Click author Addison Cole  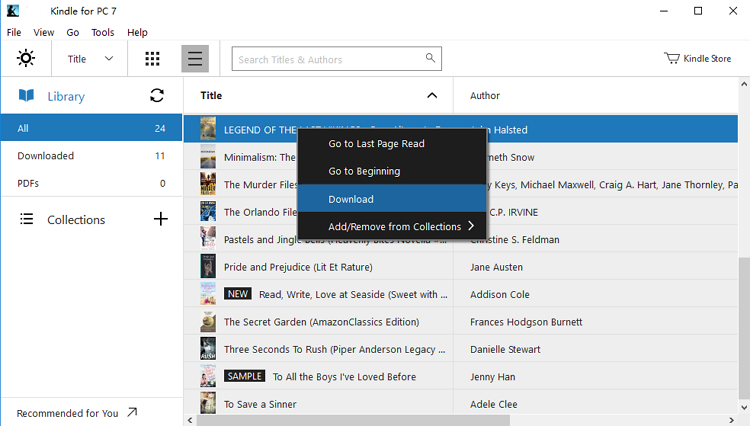pos(499,294)
